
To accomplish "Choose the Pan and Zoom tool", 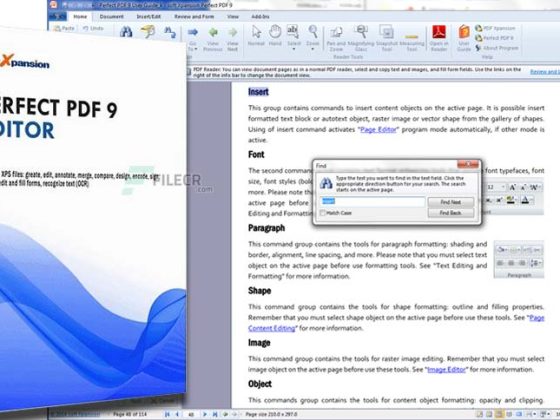I will (336, 39).
